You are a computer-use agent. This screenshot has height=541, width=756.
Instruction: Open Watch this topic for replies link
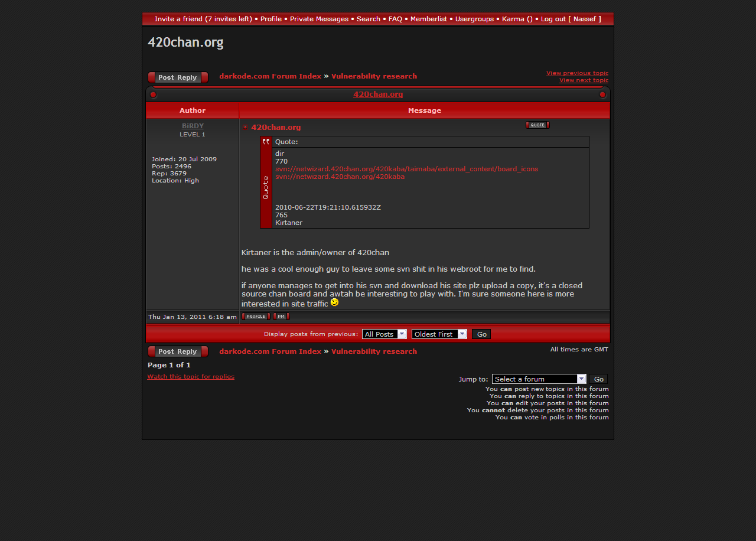tap(191, 377)
